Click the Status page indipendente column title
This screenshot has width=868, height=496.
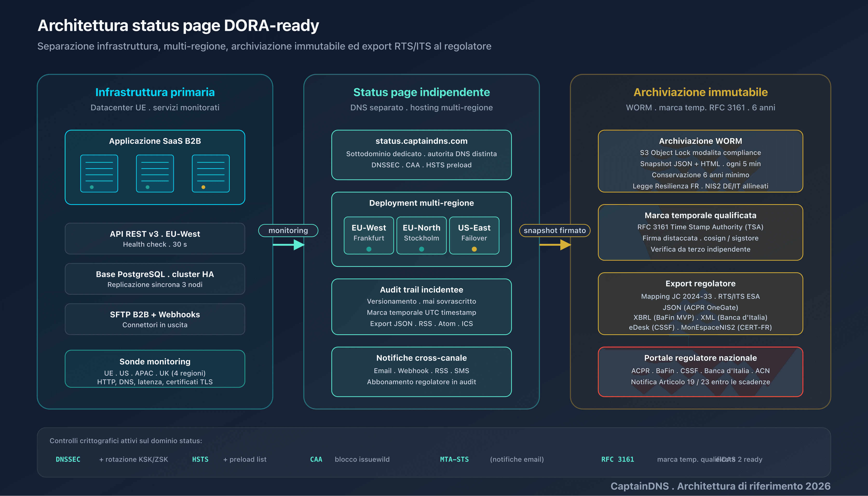point(421,92)
